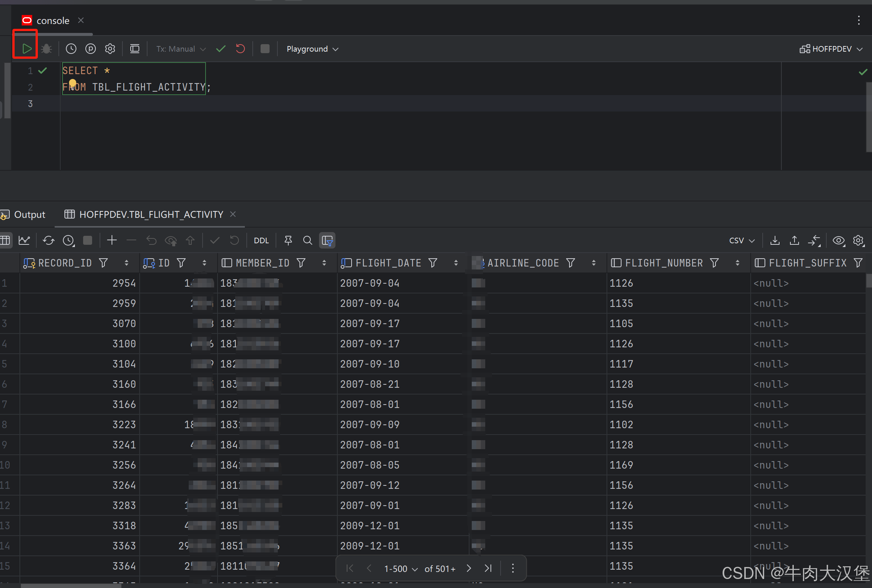Open the Playground mode dropdown
Image resolution: width=872 pixels, height=588 pixels.
tap(312, 49)
